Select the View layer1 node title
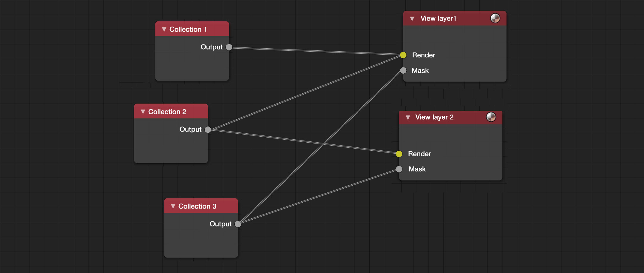 (438, 18)
